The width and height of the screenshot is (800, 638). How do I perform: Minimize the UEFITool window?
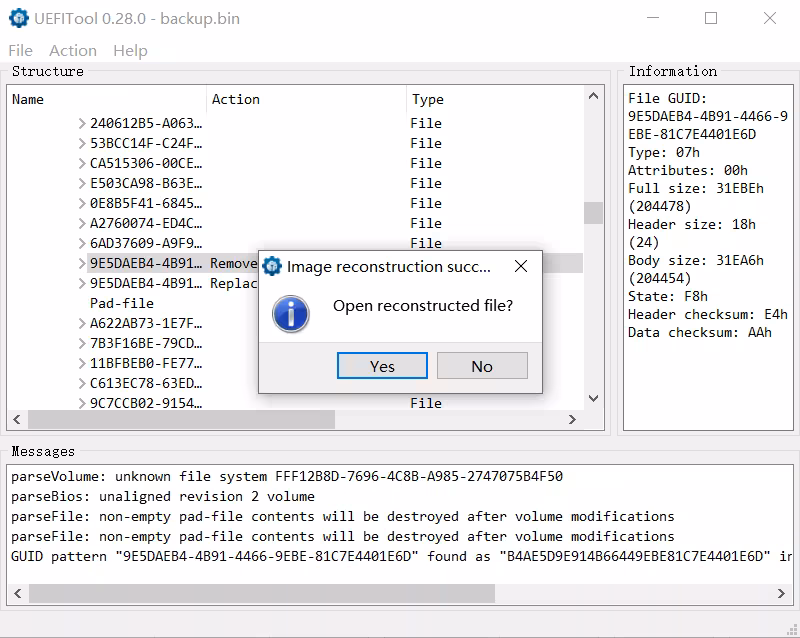point(653,18)
